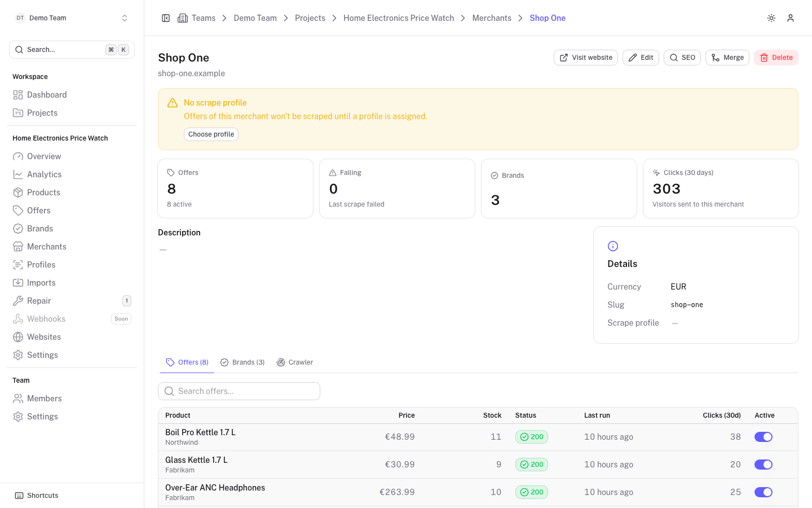Open the user account icon
812x508 pixels.
pos(791,18)
